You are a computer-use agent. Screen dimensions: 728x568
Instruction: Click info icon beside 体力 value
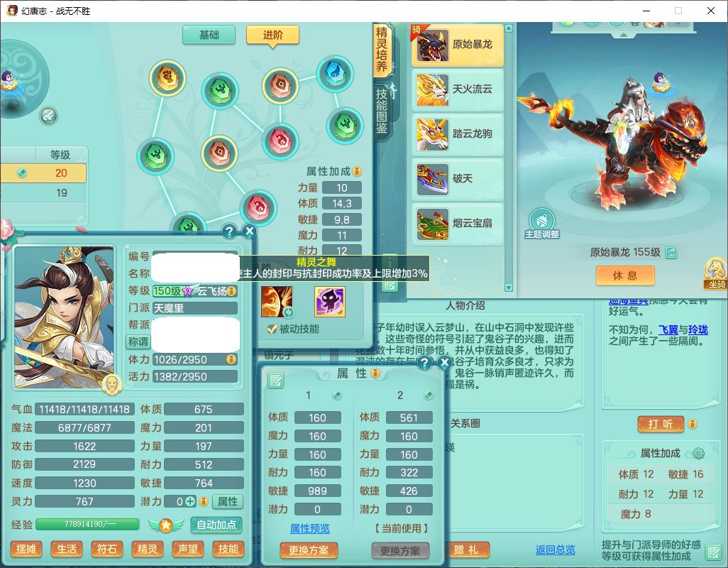(x=231, y=359)
